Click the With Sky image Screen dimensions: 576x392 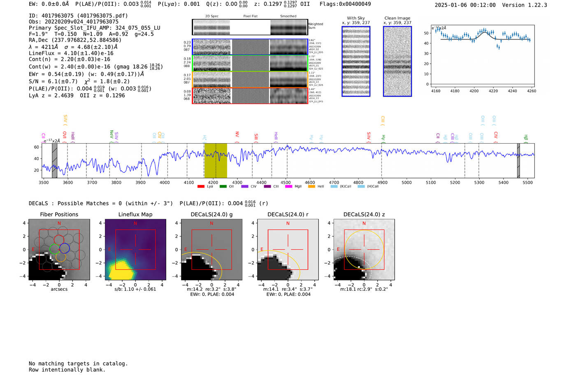click(x=356, y=62)
